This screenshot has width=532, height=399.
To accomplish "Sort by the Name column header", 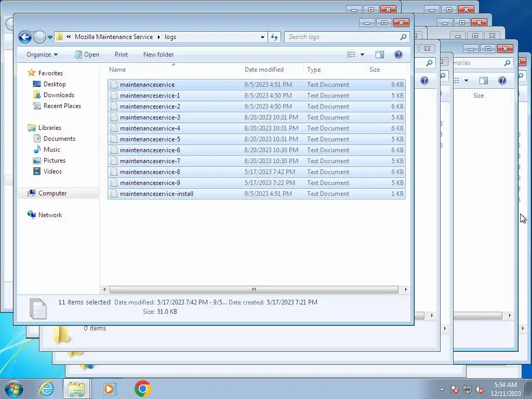I will 174,70.
